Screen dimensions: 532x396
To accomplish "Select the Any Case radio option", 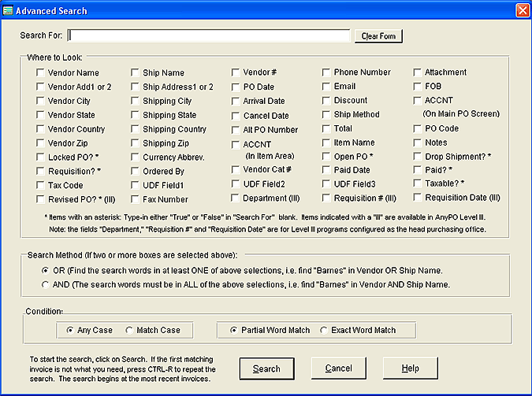I will point(70,330).
